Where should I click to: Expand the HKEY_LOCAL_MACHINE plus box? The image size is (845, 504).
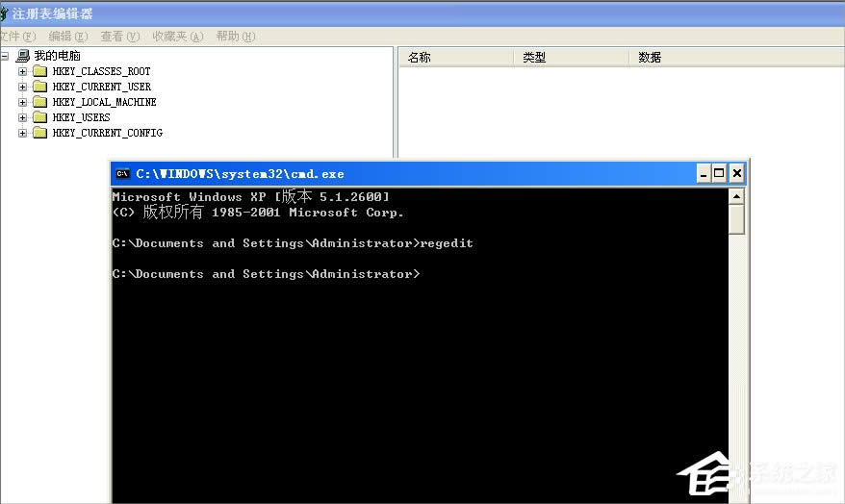[x=22, y=102]
